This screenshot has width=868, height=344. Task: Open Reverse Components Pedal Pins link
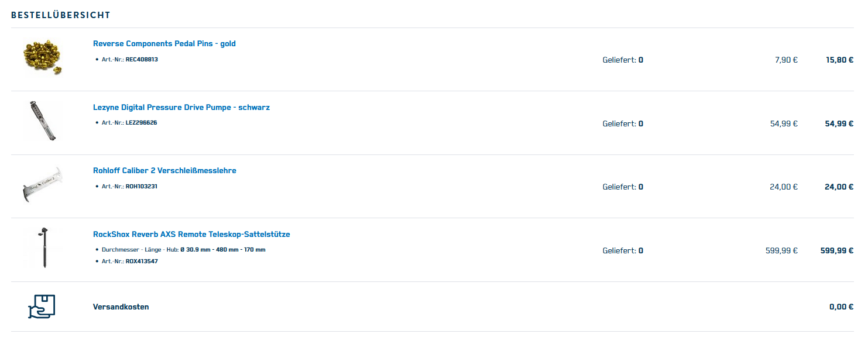[x=164, y=44]
